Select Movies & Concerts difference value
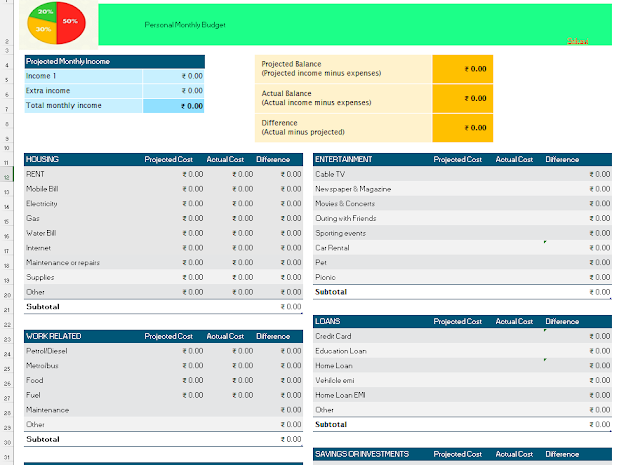Screen dimensions: 640x465 pos(600,204)
